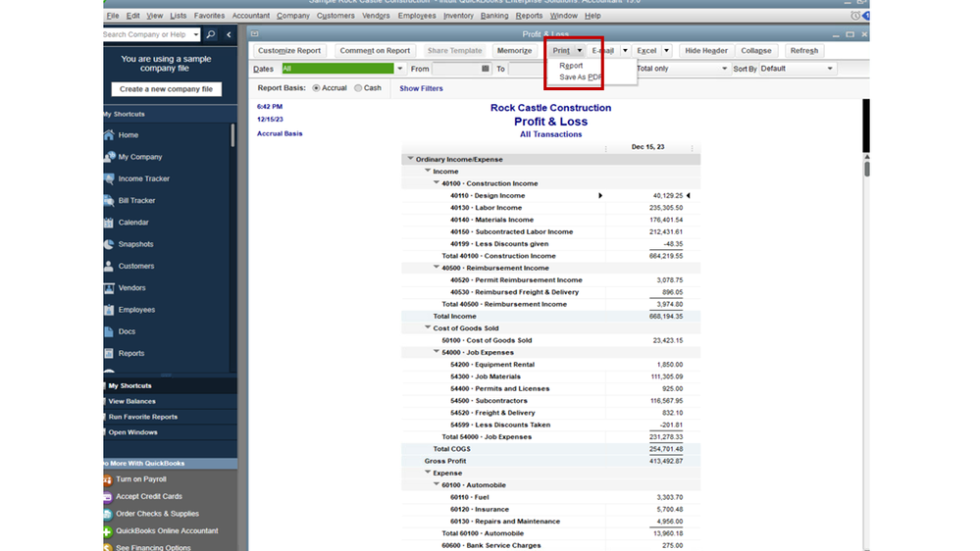Viewport: 980px width, 551px height.
Task: Open the Accountant menu
Action: 250,16
